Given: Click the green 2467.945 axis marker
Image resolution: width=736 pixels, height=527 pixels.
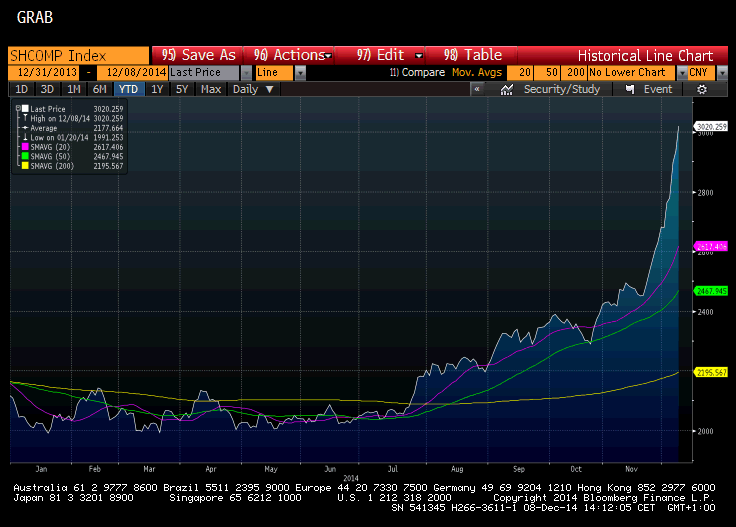Looking at the screenshot, I should (x=711, y=291).
